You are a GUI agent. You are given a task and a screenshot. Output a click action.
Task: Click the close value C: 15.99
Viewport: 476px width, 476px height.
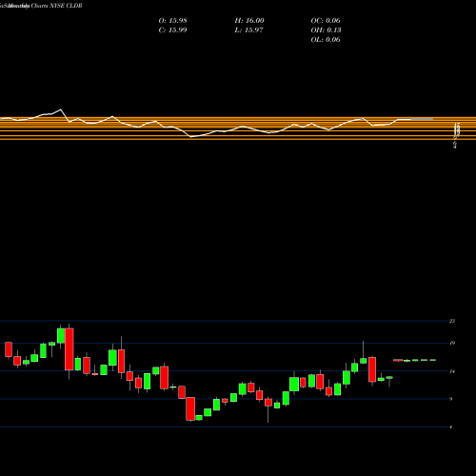[172, 30]
